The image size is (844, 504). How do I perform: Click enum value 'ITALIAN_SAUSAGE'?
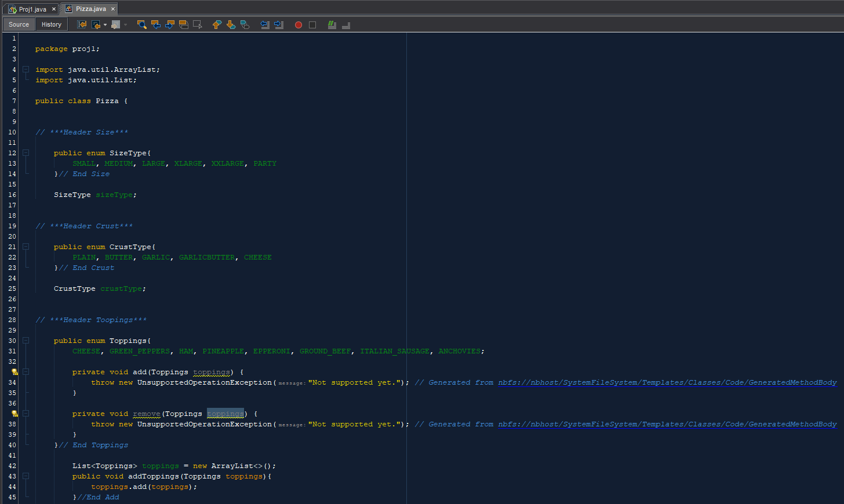(395, 351)
